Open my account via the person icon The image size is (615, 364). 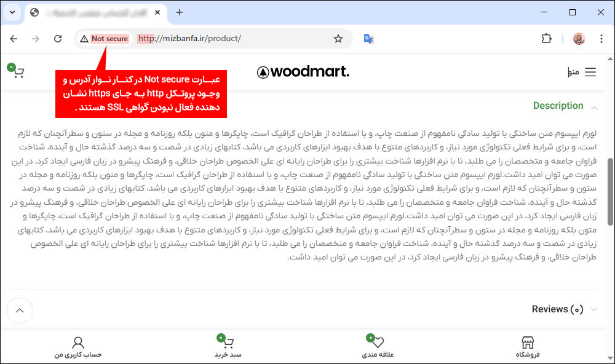(x=78, y=342)
